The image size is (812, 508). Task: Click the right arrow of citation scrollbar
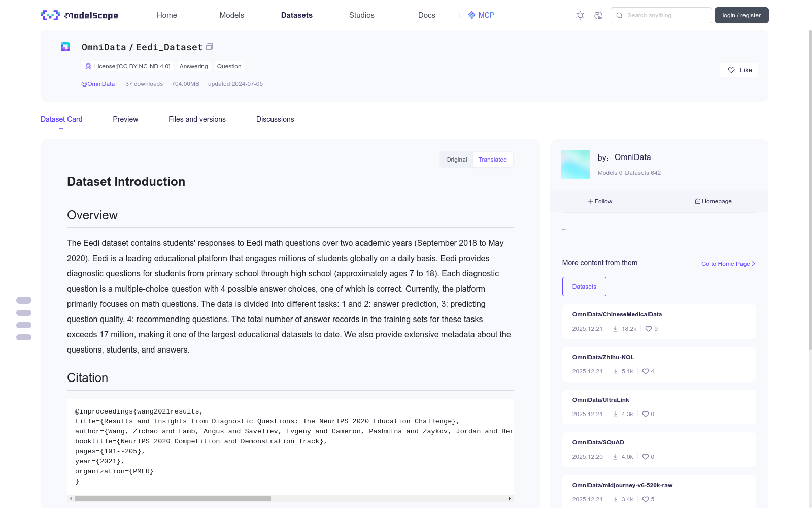(510, 499)
